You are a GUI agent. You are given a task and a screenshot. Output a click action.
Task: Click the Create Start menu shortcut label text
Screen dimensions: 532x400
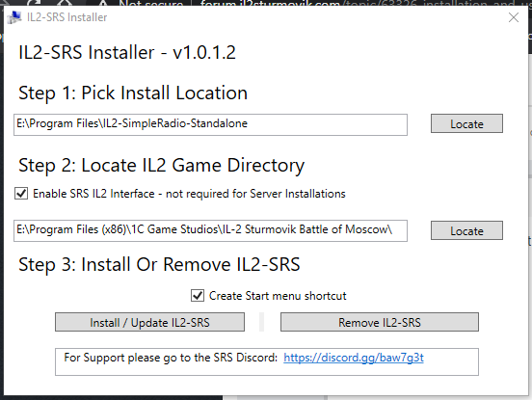278,296
